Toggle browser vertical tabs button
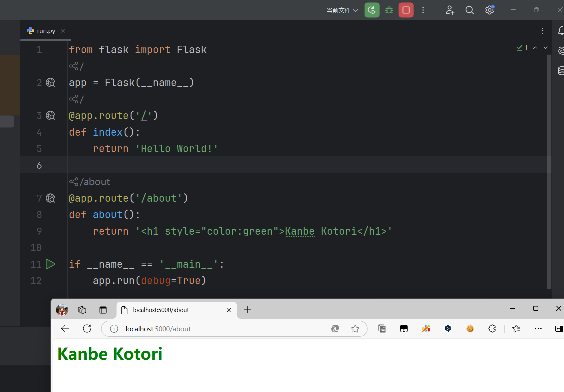Viewport: 564px width, 392px height. point(103,310)
